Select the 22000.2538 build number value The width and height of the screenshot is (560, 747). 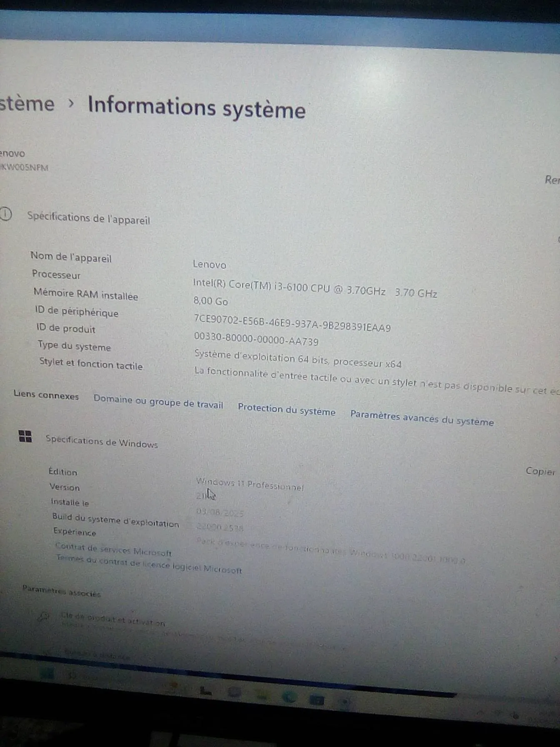[220, 527]
